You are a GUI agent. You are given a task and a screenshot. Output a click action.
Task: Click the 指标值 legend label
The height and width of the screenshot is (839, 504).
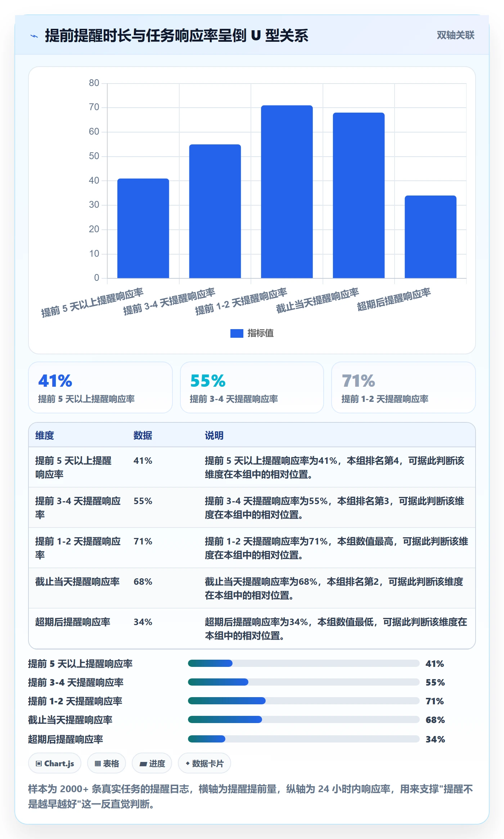(x=261, y=333)
